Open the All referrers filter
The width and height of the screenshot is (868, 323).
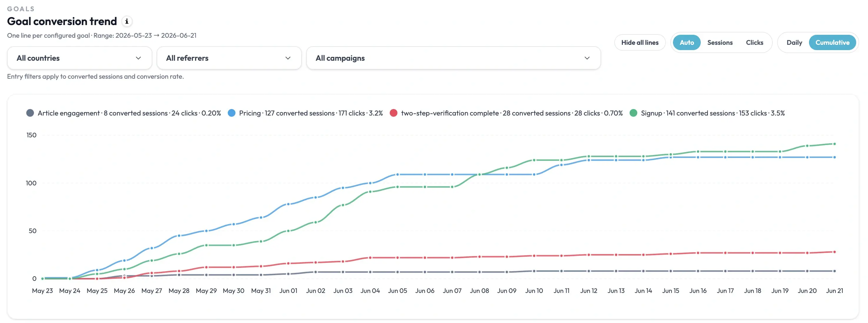pos(229,58)
